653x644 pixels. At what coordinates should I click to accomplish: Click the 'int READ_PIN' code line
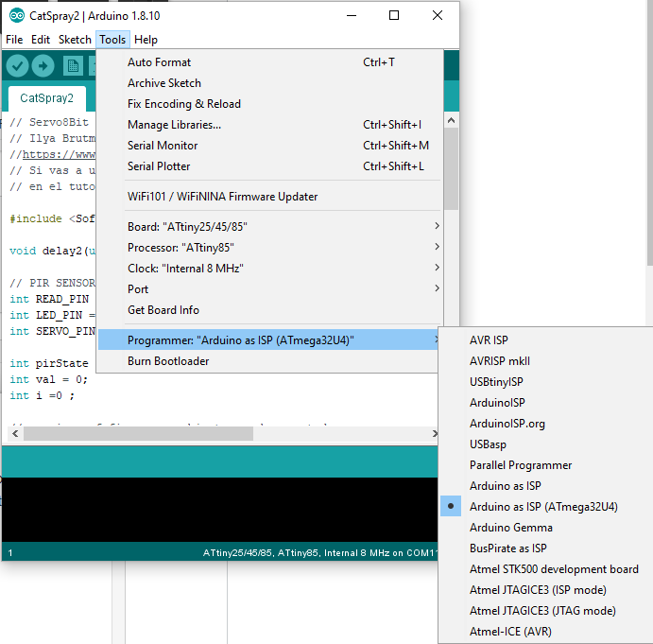49,299
